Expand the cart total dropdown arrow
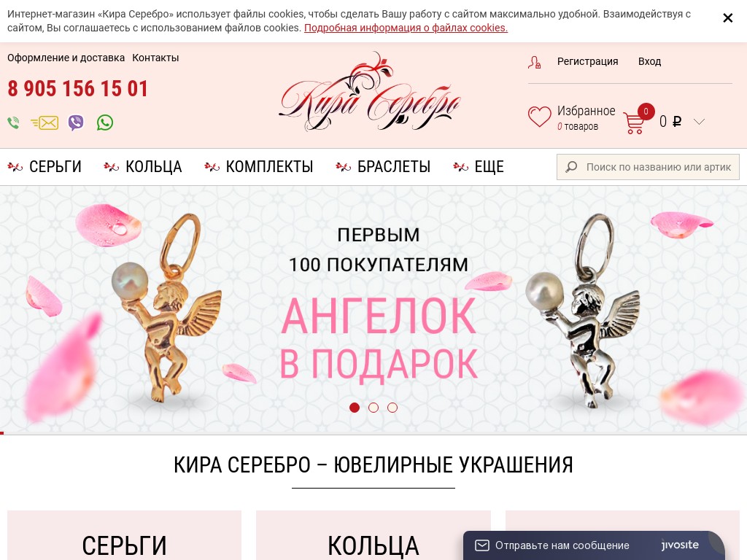Viewport: 747px width, 560px height. [x=699, y=122]
